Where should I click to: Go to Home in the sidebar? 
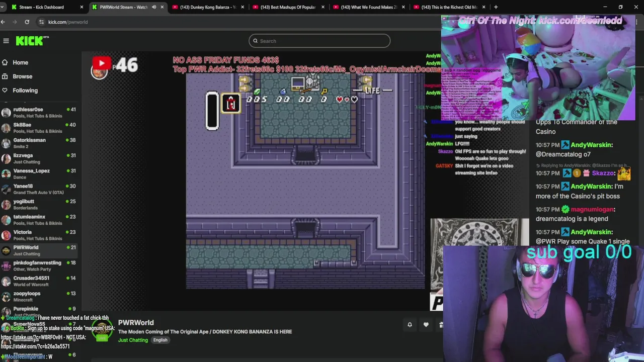[20, 62]
